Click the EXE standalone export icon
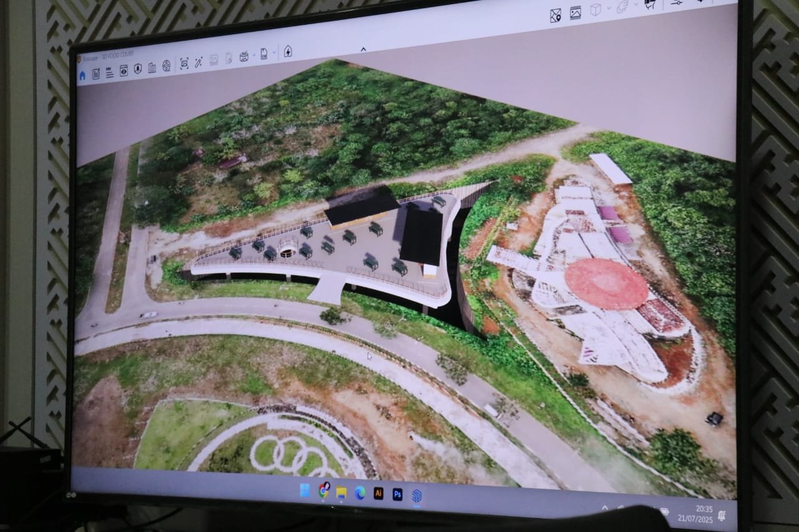 tap(264, 54)
